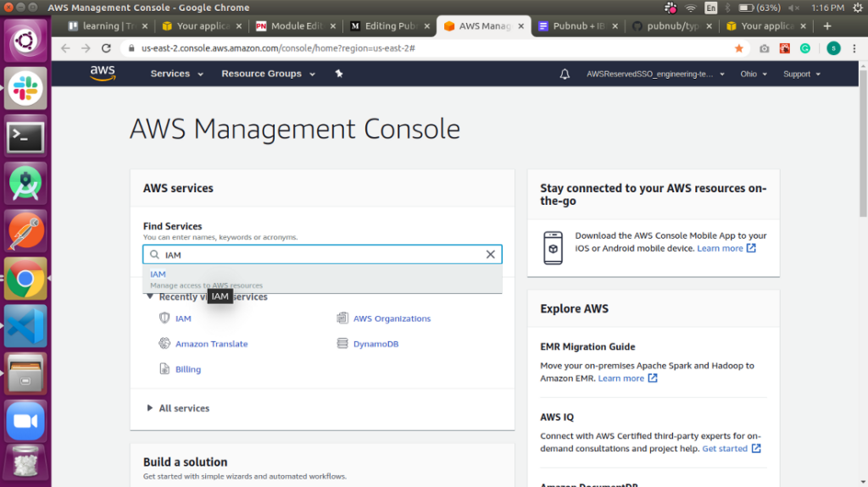Open the Wi-Fi network indicator
The image size is (868, 487).
pos(690,8)
